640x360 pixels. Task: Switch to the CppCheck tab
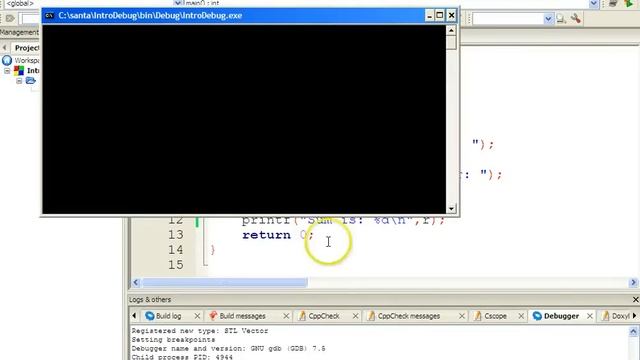324,316
